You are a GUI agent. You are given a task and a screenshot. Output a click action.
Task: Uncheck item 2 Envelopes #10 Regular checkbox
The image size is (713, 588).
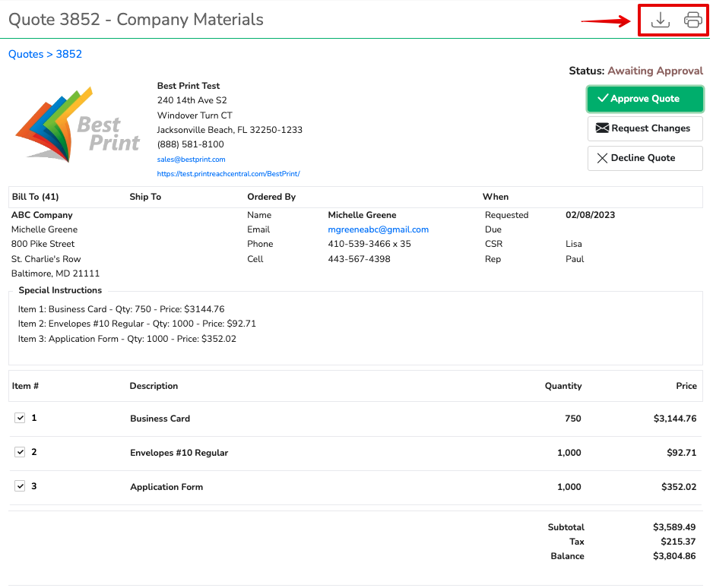[x=20, y=452]
